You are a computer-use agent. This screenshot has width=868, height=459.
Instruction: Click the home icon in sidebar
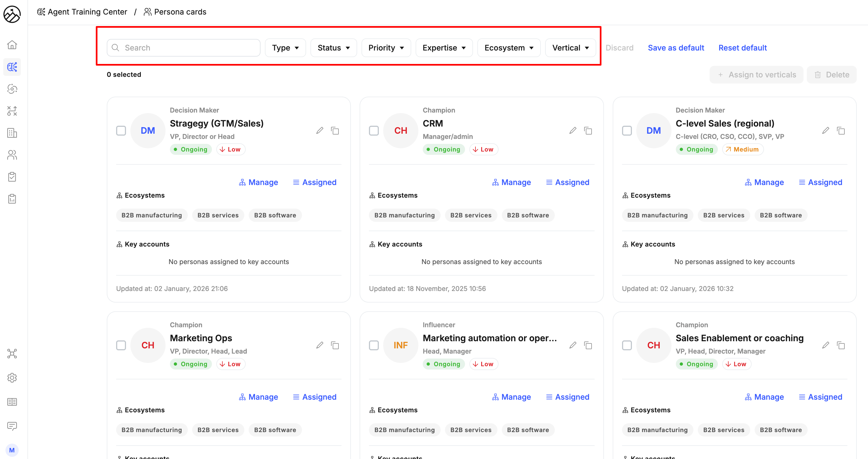click(12, 45)
